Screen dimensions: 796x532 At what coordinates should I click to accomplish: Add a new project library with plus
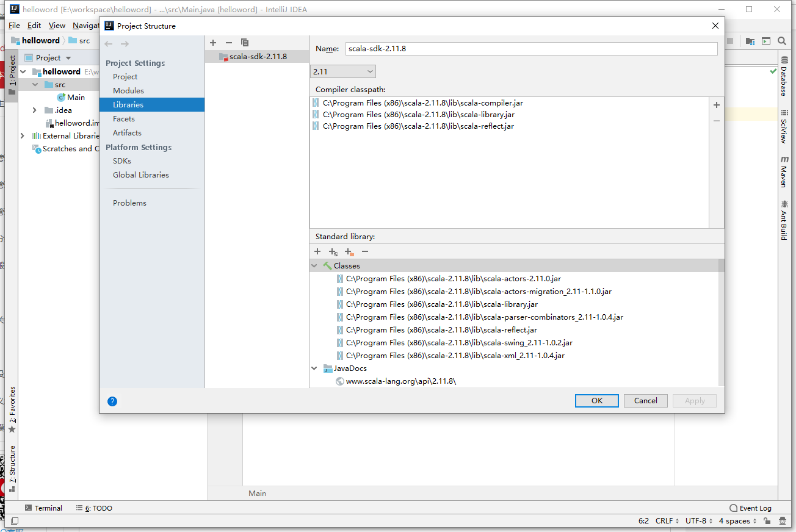(x=213, y=43)
